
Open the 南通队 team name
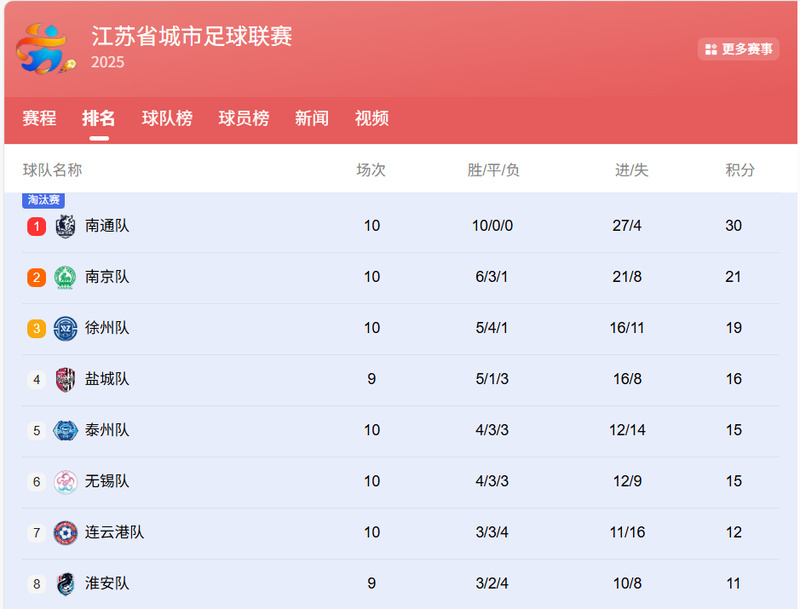pyautogui.click(x=107, y=225)
